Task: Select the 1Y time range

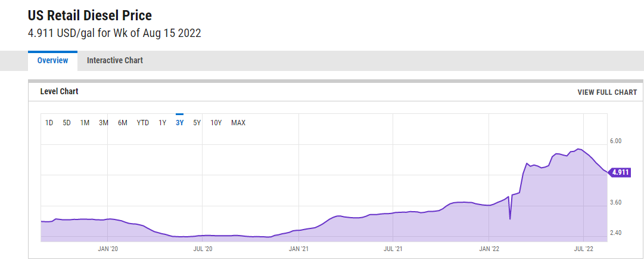Action: point(162,122)
